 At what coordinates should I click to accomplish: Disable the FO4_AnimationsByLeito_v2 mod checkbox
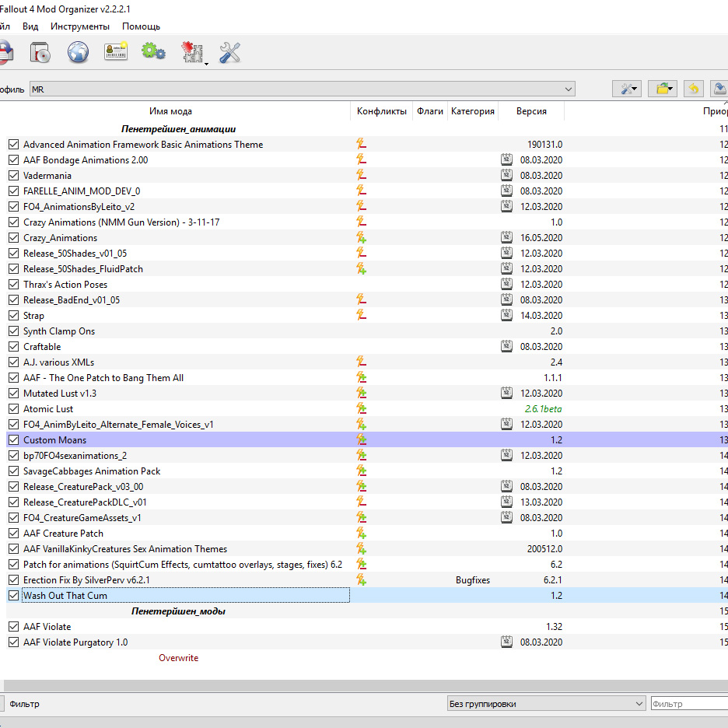click(x=13, y=207)
